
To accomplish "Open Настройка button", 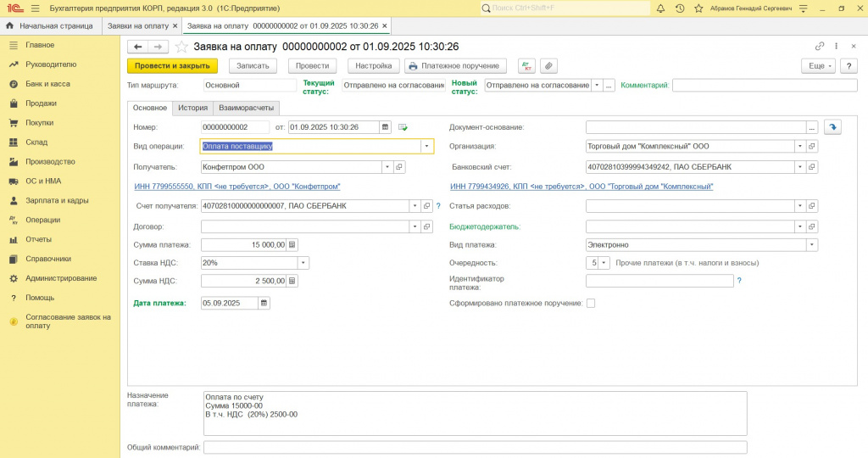I will tap(374, 66).
